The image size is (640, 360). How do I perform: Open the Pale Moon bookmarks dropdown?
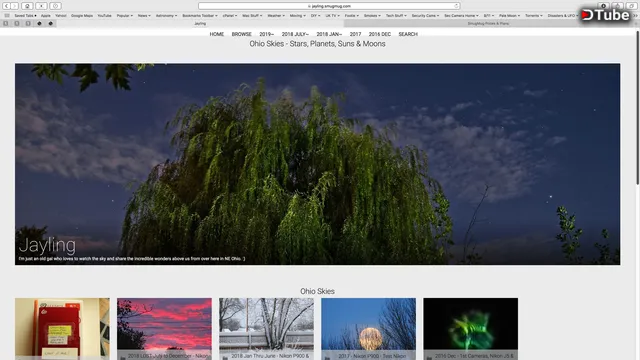[x=509, y=16]
